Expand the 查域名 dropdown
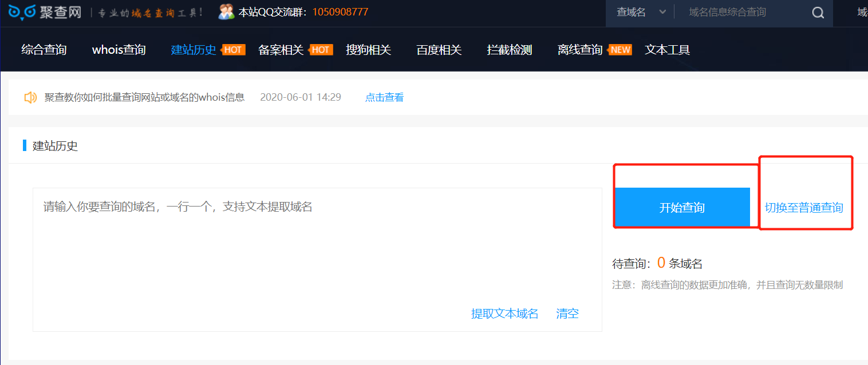The height and width of the screenshot is (365, 868). click(x=641, y=12)
